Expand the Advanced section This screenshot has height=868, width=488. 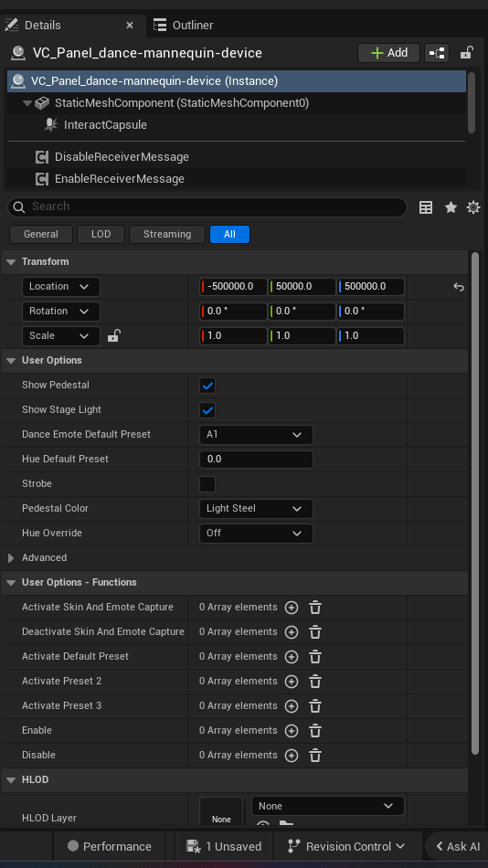click(11, 558)
